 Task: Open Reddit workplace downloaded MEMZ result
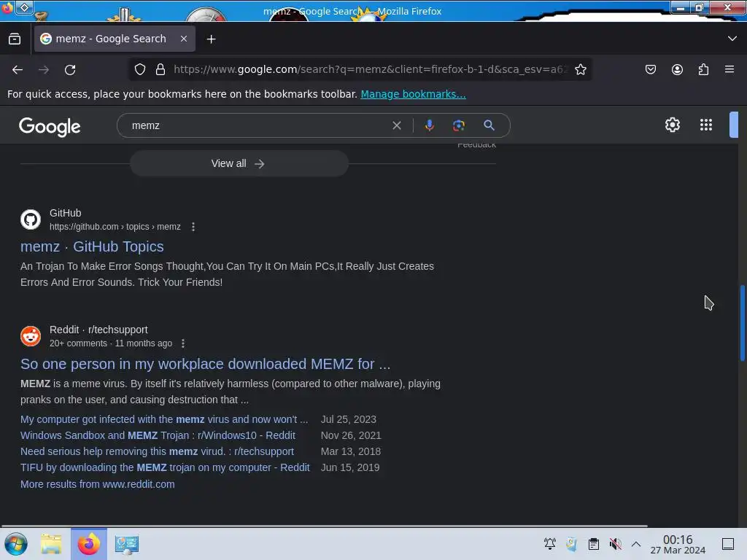205,364
